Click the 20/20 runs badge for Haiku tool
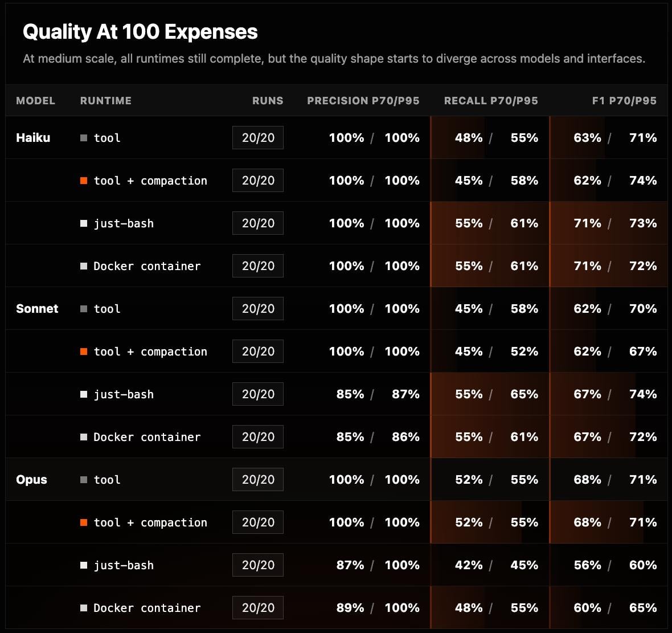The height and width of the screenshot is (633, 672). [258, 138]
